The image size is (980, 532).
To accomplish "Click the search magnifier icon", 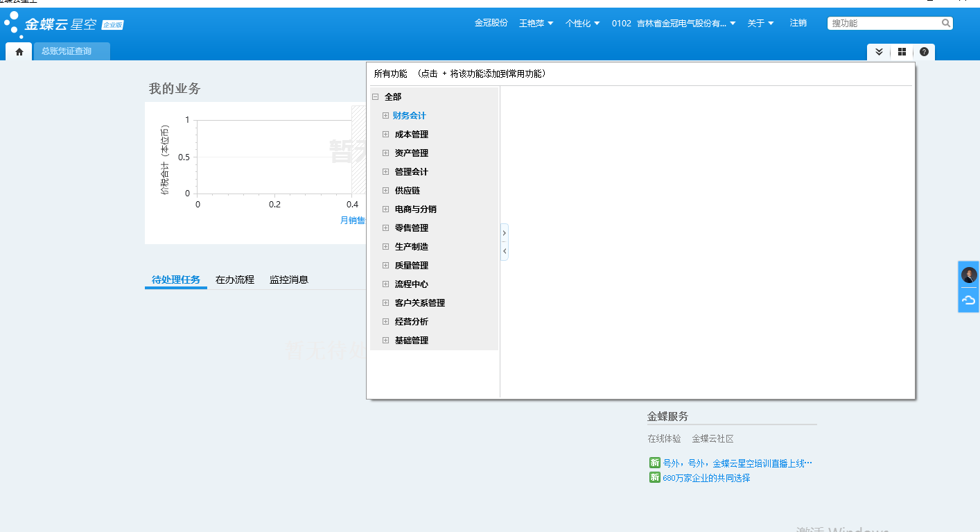I will tap(946, 23).
